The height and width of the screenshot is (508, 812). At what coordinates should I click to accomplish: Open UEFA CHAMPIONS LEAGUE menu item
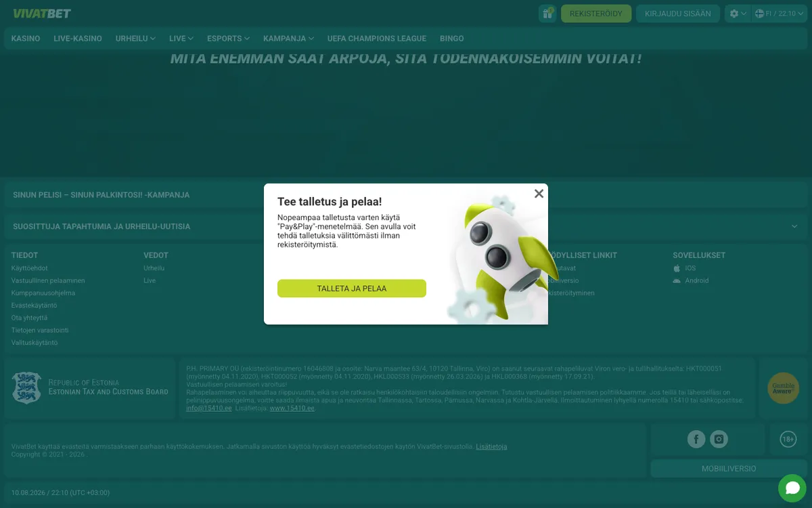pyautogui.click(x=377, y=39)
